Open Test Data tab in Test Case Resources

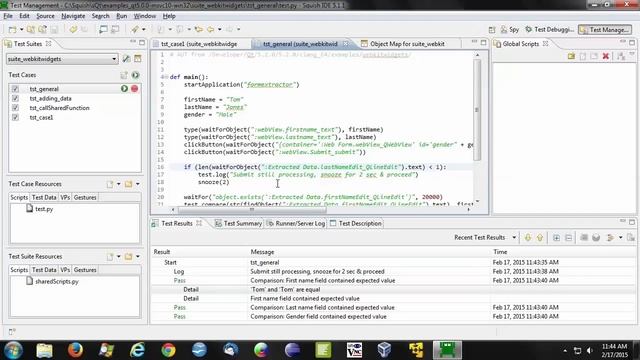coord(44,198)
